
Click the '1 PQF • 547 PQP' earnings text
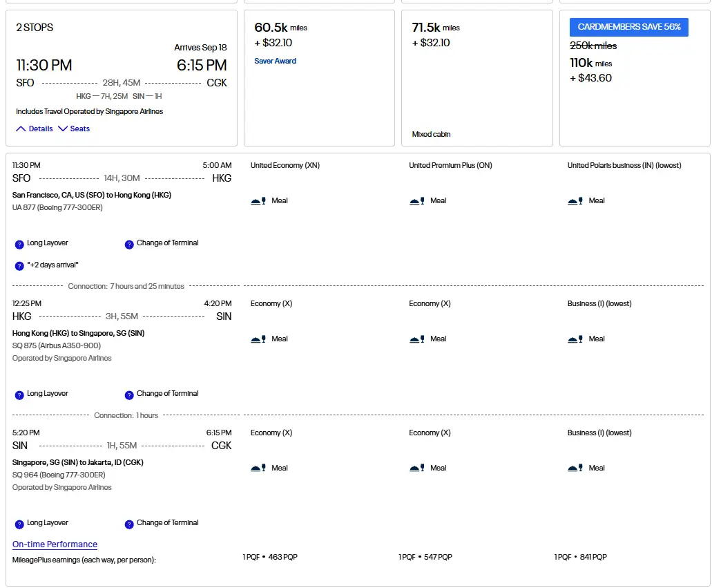425,557
